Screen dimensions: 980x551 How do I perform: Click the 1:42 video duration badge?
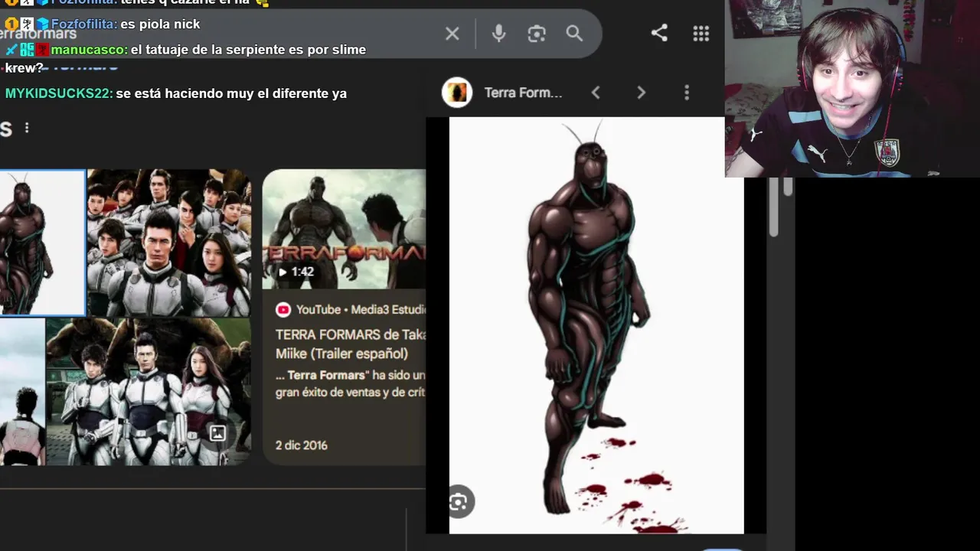tap(296, 272)
